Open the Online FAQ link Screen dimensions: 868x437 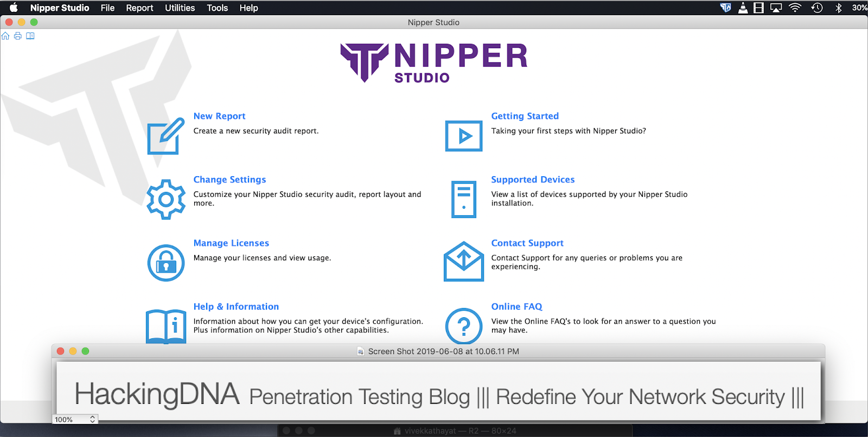coord(516,306)
